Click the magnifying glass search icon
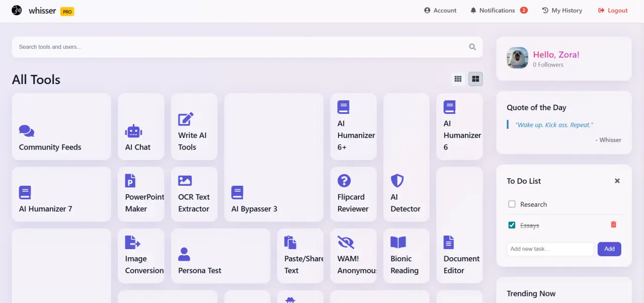Viewport: 644px width, 303px height. click(472, 47)
